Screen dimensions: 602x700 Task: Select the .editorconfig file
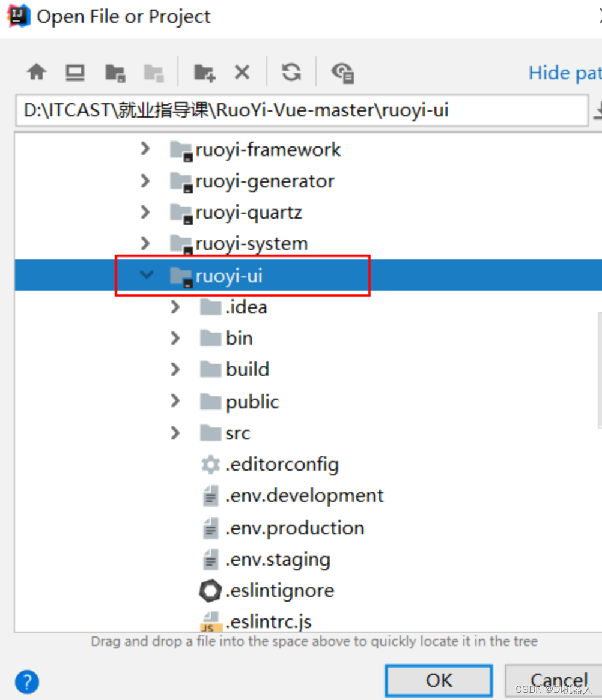[x=282, y=465]
